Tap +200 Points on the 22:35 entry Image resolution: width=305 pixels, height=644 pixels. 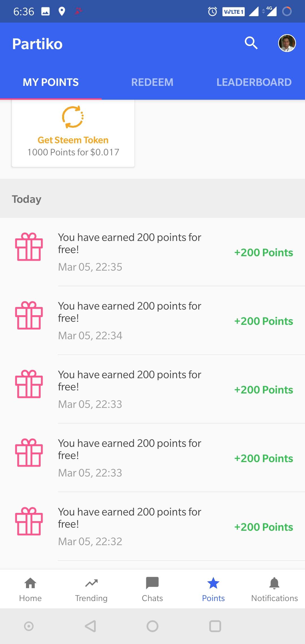point(263,253)
